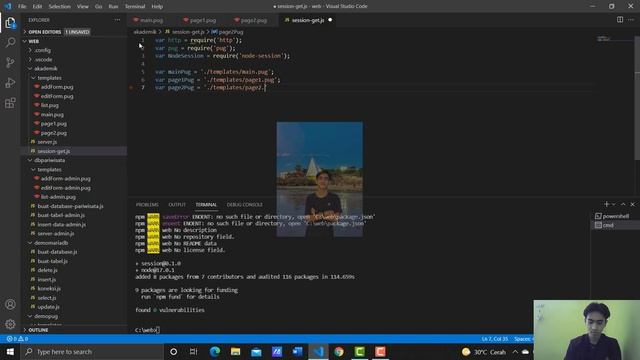Open Task View on taskbar

point(193,351)
